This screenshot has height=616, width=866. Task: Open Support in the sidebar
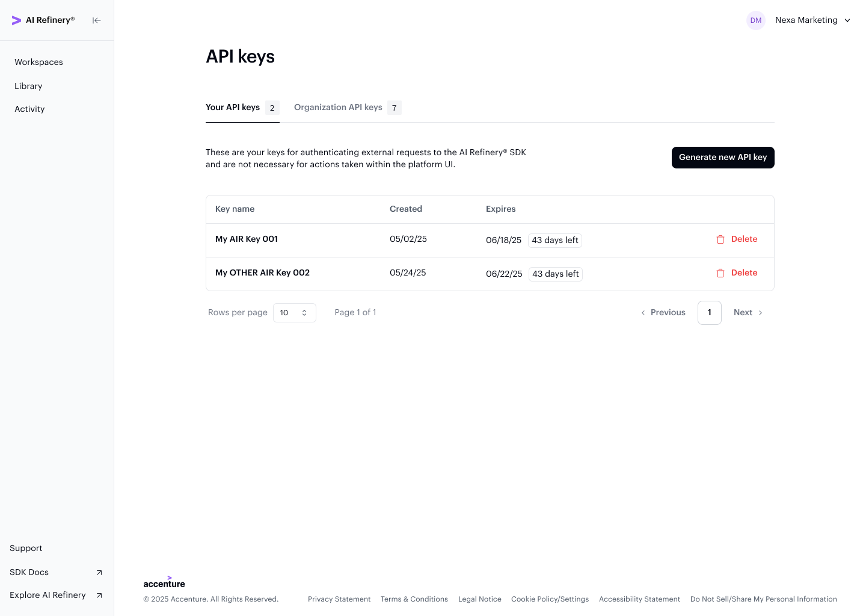[26, 548]
